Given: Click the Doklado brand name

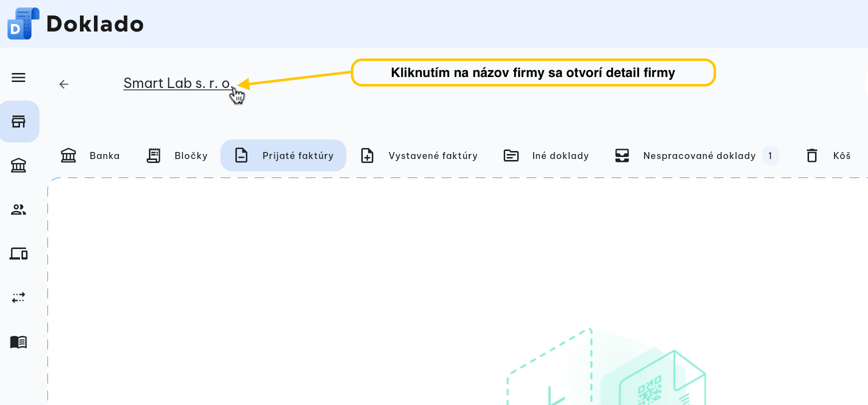Looking at the screenshot, I should tap(95, 24).
